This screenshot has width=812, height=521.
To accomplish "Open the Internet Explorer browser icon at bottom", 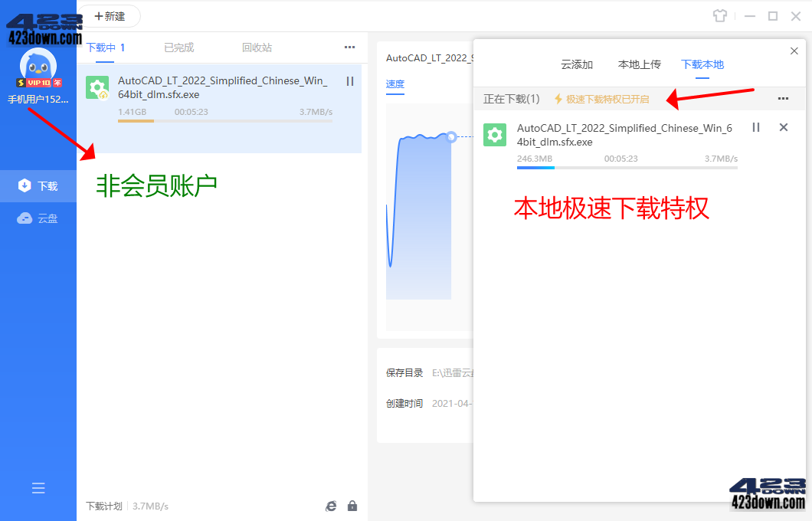I will point(331,506).
